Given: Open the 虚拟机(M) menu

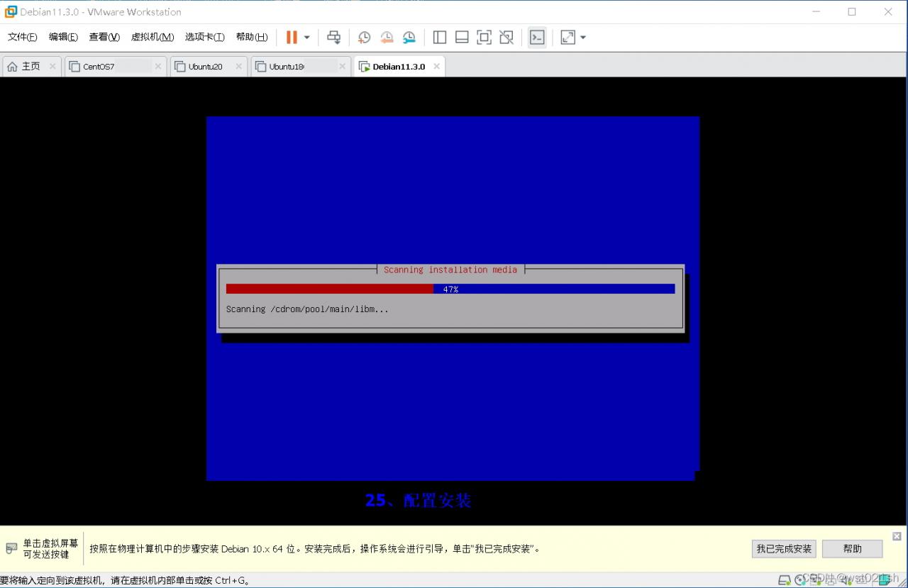Looking at the screenshot, I should coord(153,37).
